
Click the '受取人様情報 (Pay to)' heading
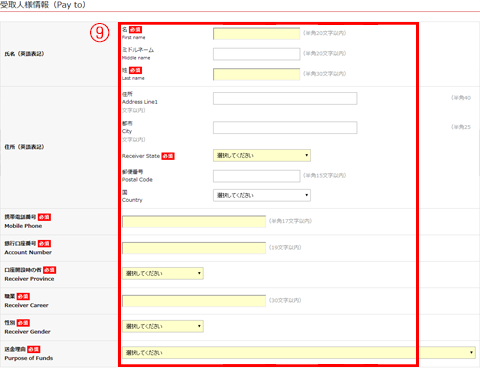(43, 5)
